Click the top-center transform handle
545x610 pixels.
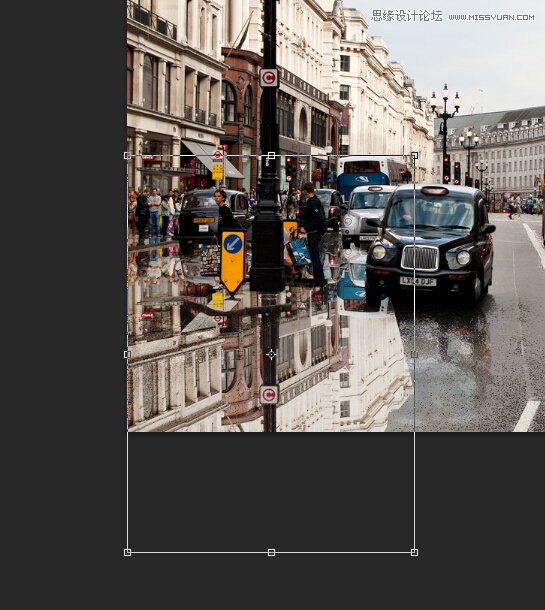click(x=272, y=156)
